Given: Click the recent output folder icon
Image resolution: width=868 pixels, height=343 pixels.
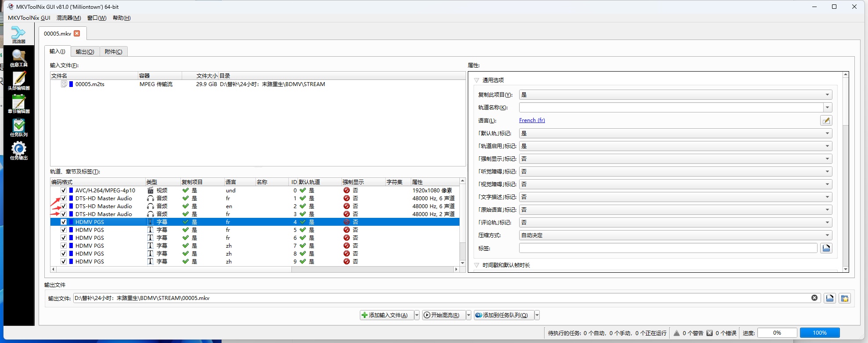Looking at the screenshot, I should pos(845,298).
